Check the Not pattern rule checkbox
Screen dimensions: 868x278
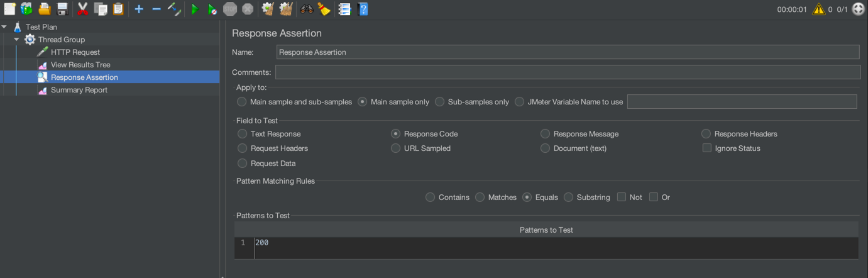pos(622,197)
